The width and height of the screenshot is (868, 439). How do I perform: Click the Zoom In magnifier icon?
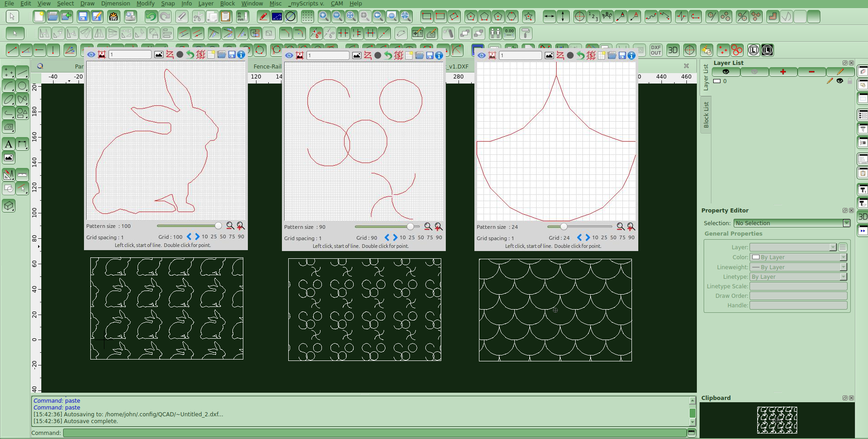tap(324, 17)
